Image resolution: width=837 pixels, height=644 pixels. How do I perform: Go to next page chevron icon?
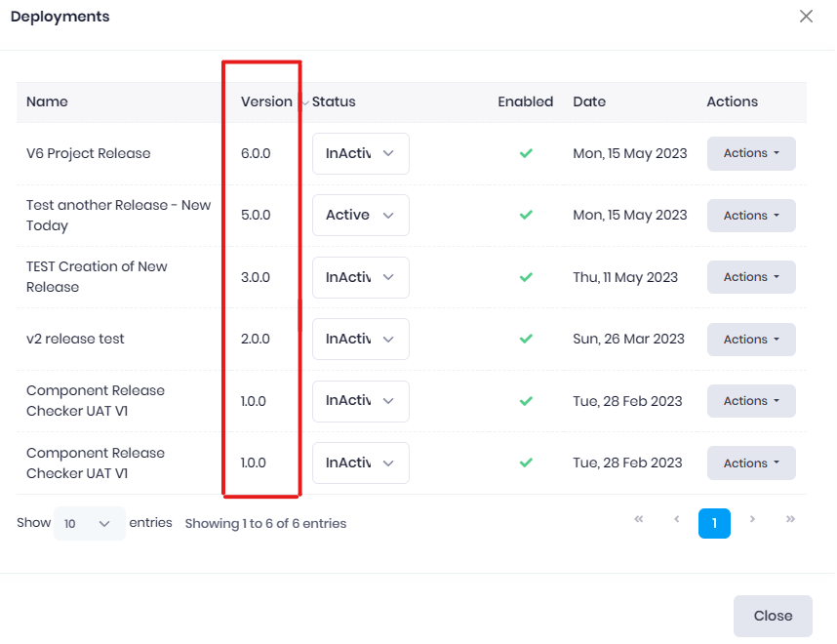(752, 520)
